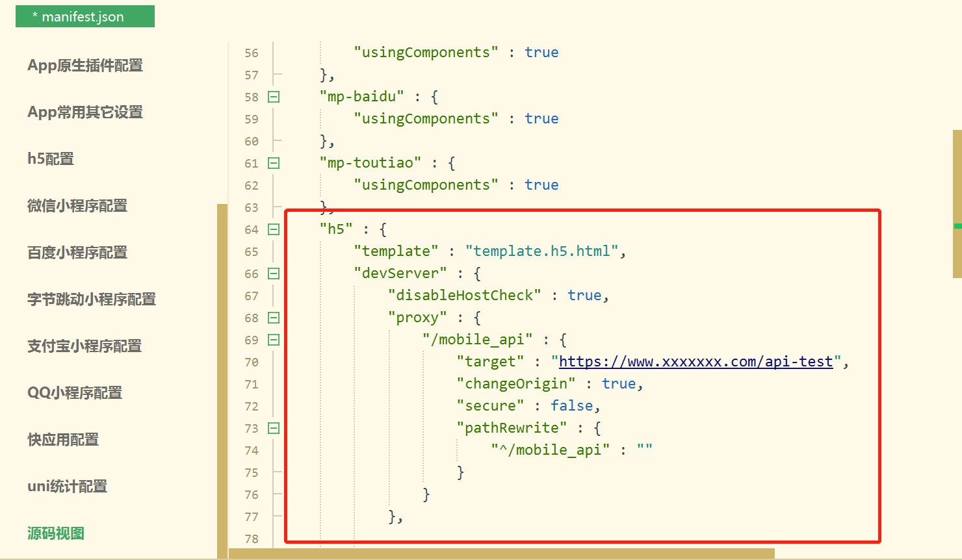Viewport: 962px width, 560px height.
Task: Open 字节跳动小程序配置 section
Action: tap(92, 299)
